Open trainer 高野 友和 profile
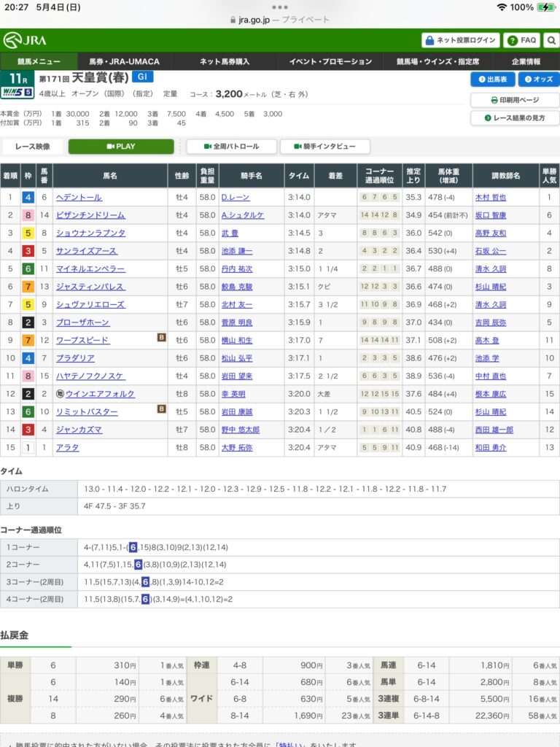The width and height of the screenshot is (560, 747). [491, 233]
